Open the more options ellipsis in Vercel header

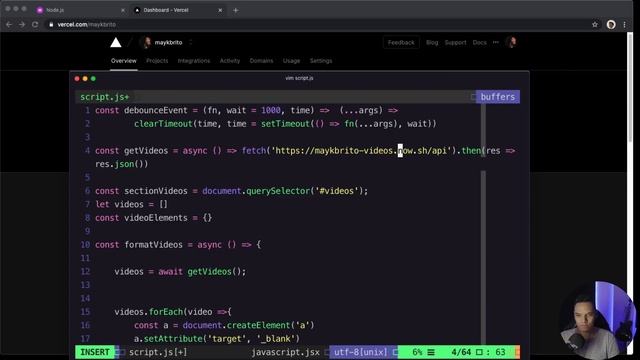point(496,42)
